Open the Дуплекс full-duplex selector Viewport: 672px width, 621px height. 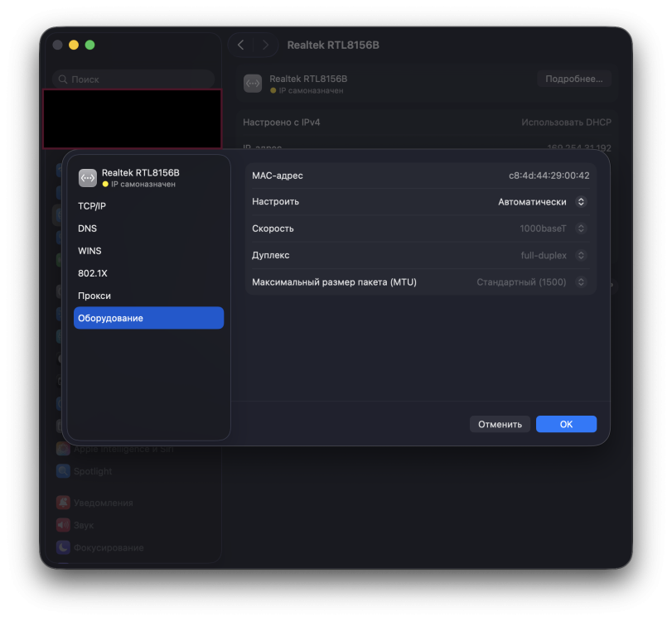[x=554, y=256]
